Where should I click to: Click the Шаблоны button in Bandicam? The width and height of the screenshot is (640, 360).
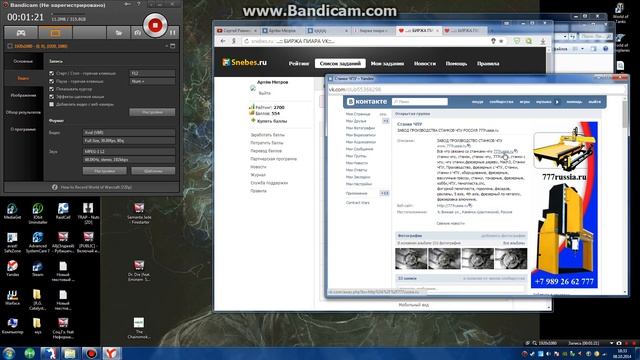coord(153,171)
